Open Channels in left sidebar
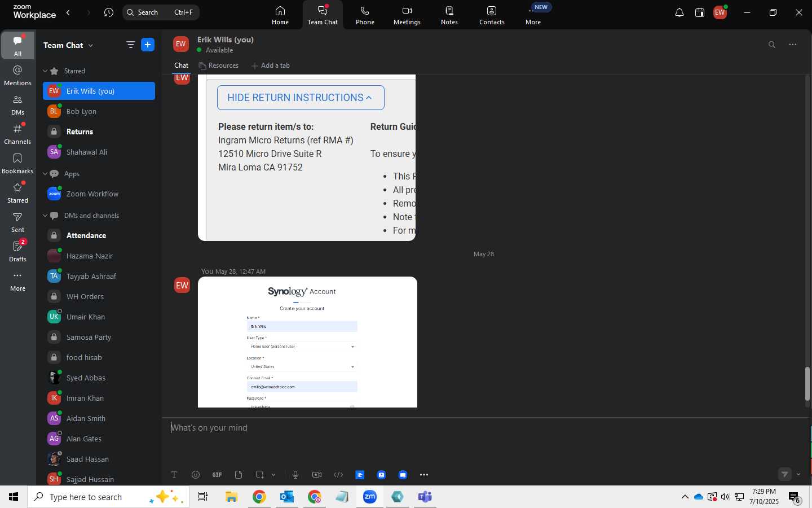 18,134
